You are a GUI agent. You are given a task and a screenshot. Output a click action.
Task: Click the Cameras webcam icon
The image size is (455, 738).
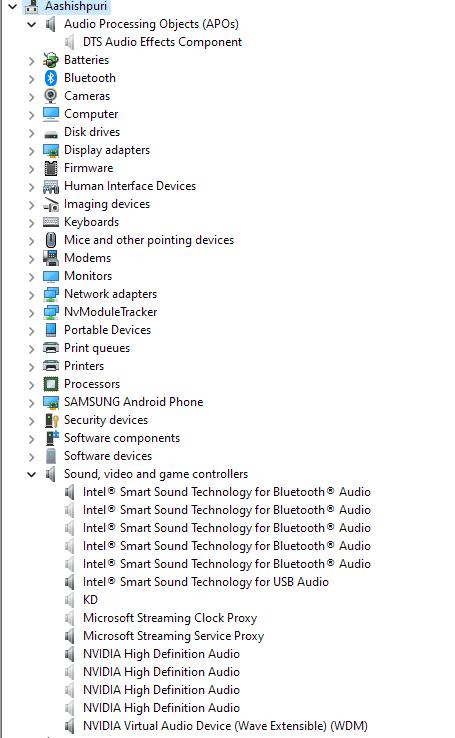pyautogui.click(x=51, y=96)
